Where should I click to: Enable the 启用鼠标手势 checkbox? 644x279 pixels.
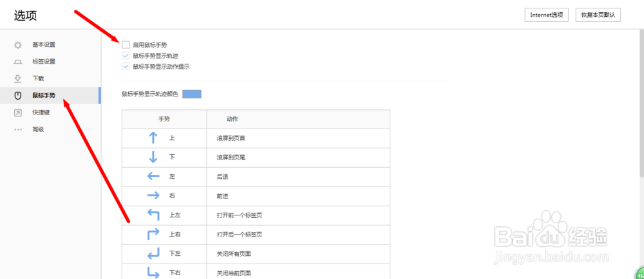pos(126,44)
